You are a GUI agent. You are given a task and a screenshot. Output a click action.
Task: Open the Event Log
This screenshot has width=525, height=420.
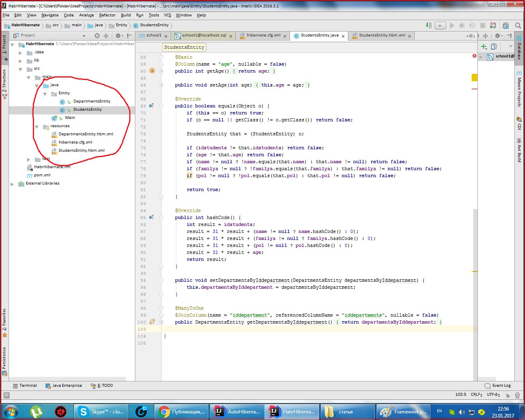point(498,386)
